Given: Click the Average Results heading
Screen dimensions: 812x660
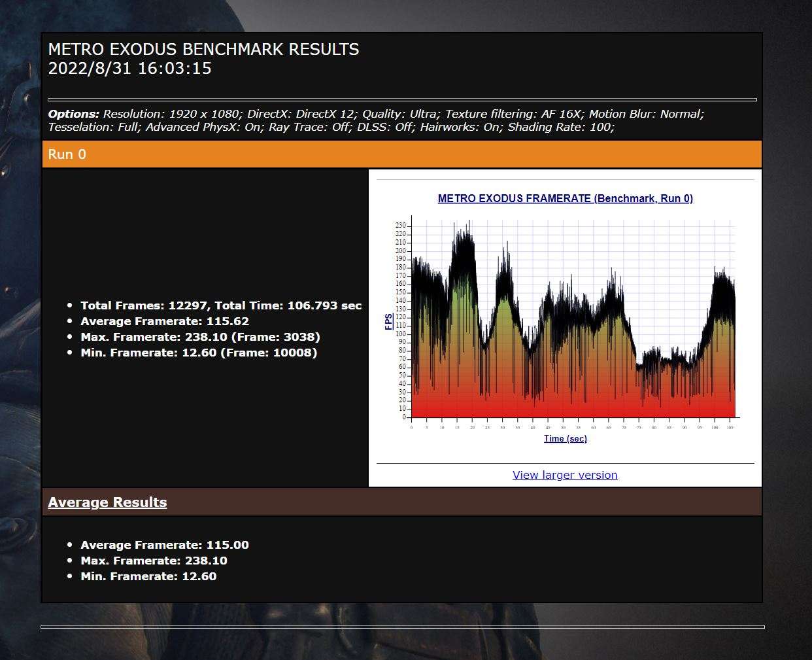Looking at the screenshot, I should 107,502.
